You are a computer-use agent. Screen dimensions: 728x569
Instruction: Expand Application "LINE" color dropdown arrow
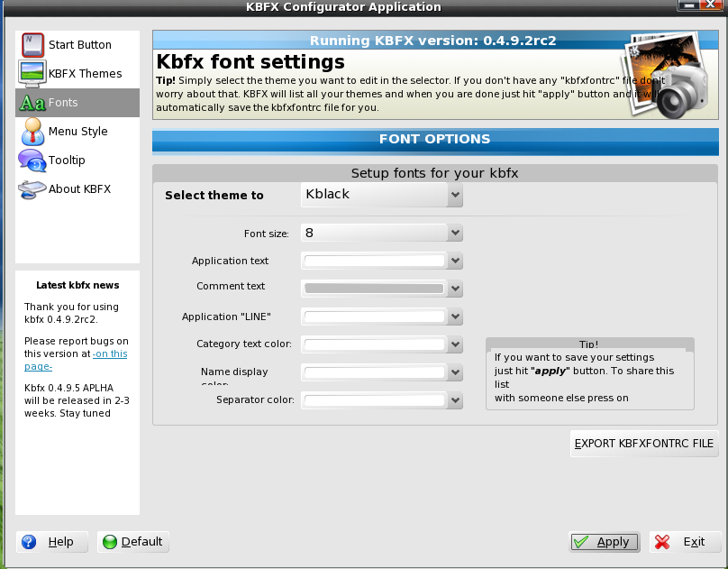[x=455, y=317]
